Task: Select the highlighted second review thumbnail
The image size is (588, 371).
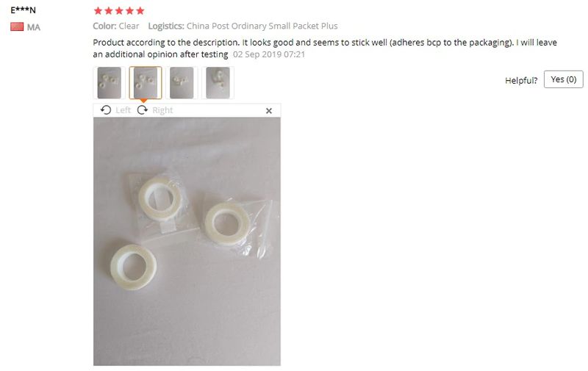Action: tap(146, 83)
